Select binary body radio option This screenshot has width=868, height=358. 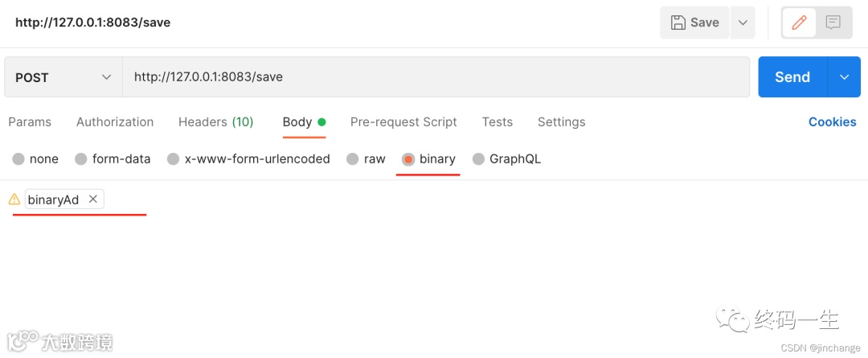coord(408,159)
